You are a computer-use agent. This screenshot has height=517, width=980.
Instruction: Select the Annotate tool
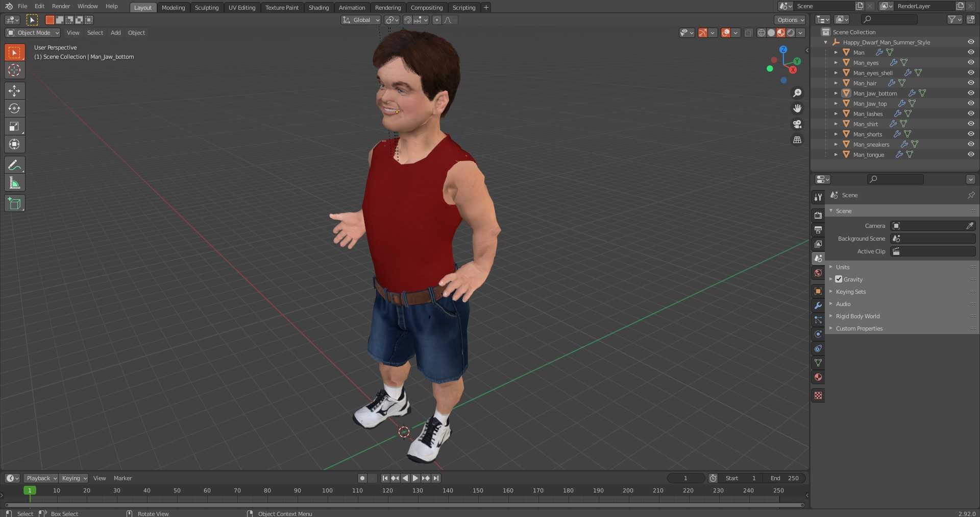(x=14, y=165)
